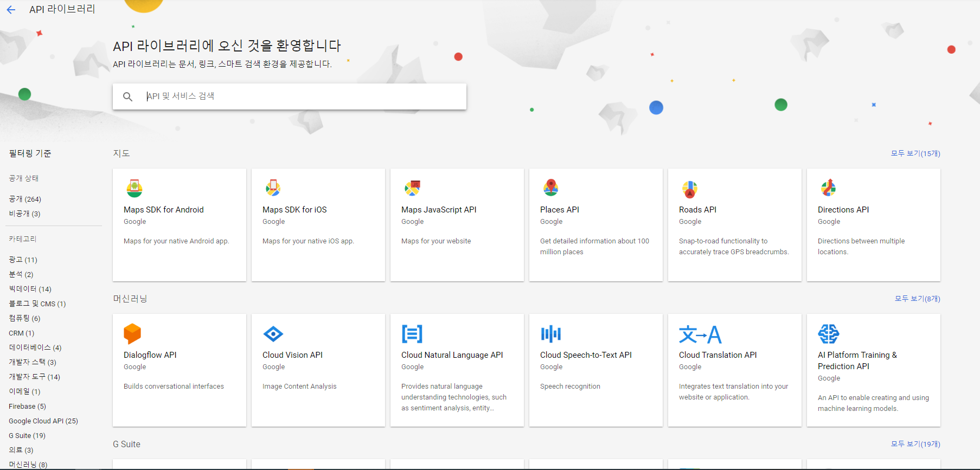The width and height of the screenshot is (980, 470).
Task: Click the Roads API icon
Action: pos(689,189)
